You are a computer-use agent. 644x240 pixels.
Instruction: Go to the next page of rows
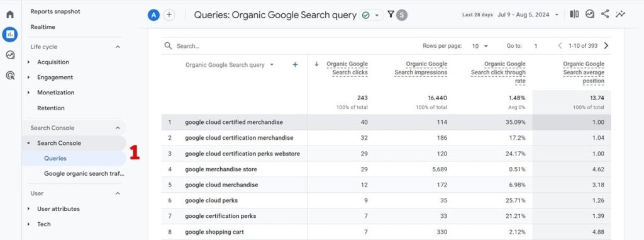click(x=606, y=46)
